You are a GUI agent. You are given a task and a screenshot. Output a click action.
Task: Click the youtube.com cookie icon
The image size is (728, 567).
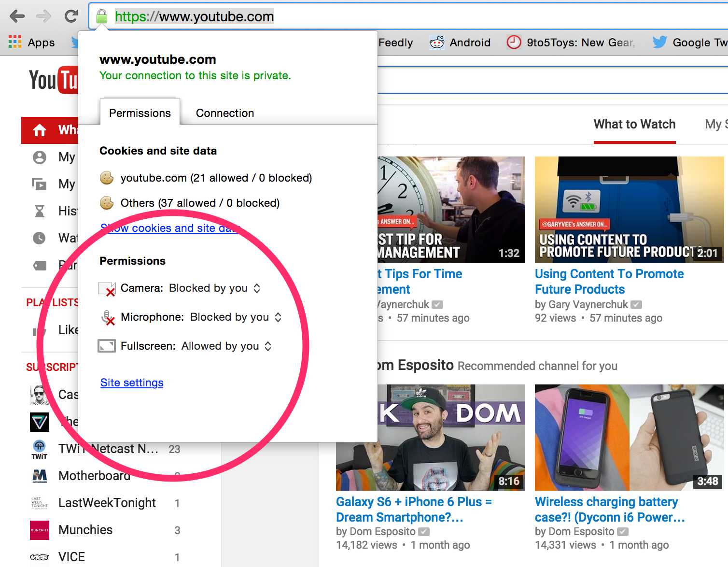[x=107, y=178]
